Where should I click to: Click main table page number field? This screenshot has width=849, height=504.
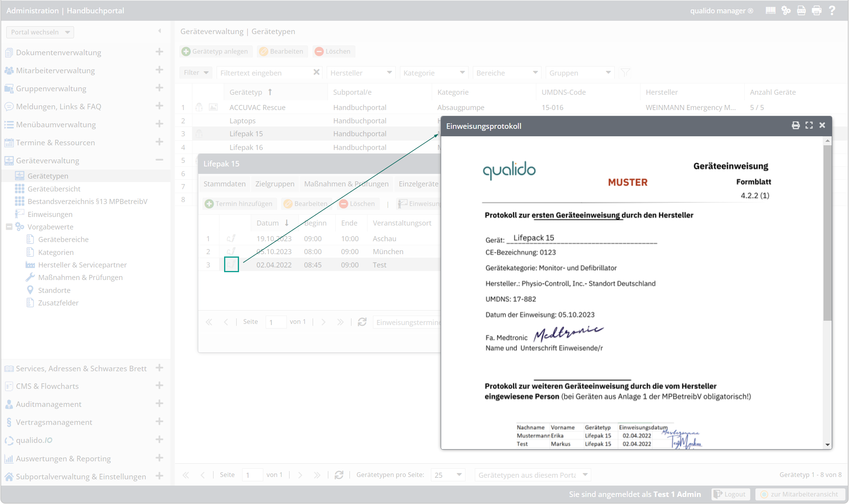coord(252,475)
